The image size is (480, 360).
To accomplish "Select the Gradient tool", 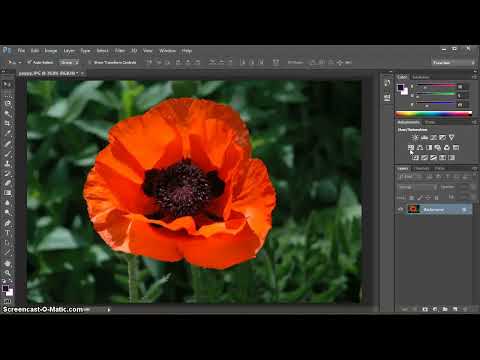I will [7, 193].
